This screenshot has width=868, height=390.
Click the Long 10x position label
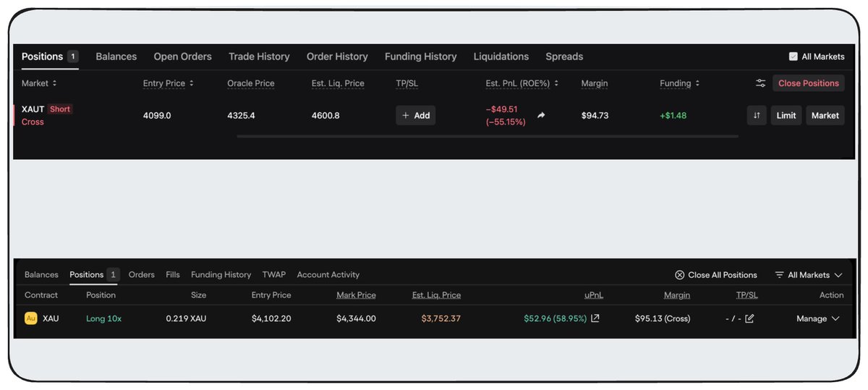point(103,318)
